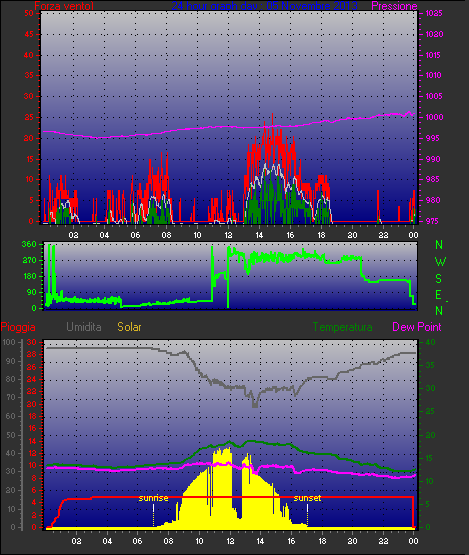Click the 40 temperature axis value

pos(430,342)
